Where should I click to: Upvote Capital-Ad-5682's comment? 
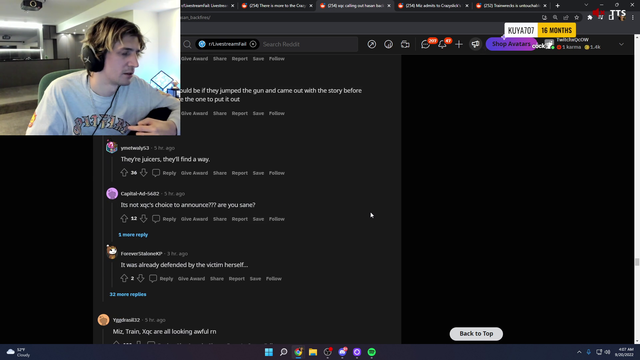click(124, 219)
